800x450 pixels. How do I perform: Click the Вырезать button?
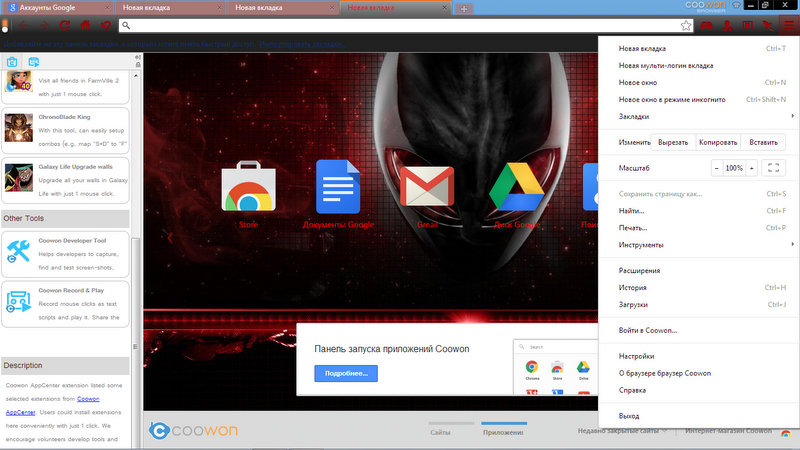tap(673, 142)
